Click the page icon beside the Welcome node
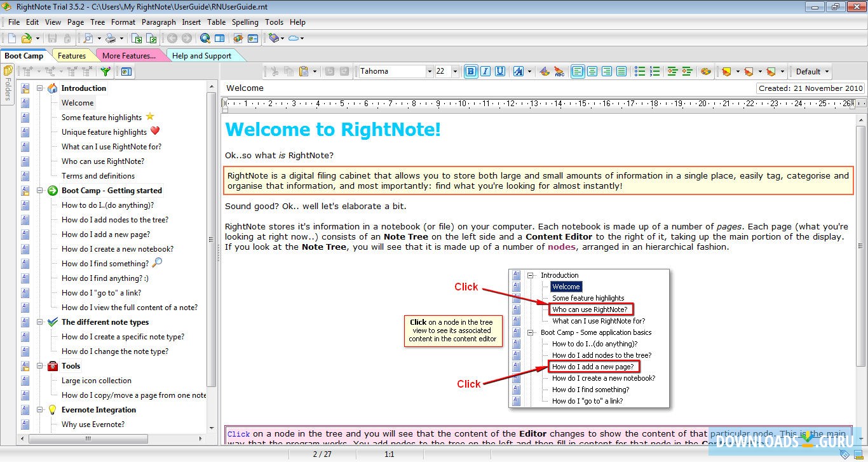This screenshot has height=462, width=868. [25, 103]
